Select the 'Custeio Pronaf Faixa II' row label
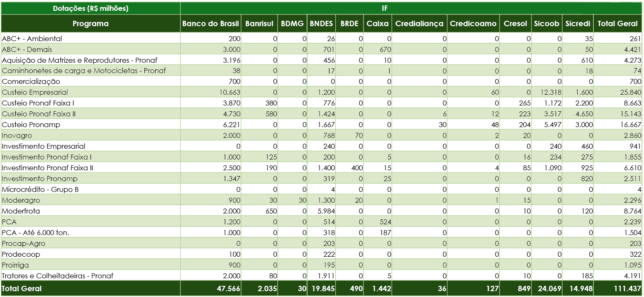The height and width of the screenshot is (297, 644). (39, 114)
